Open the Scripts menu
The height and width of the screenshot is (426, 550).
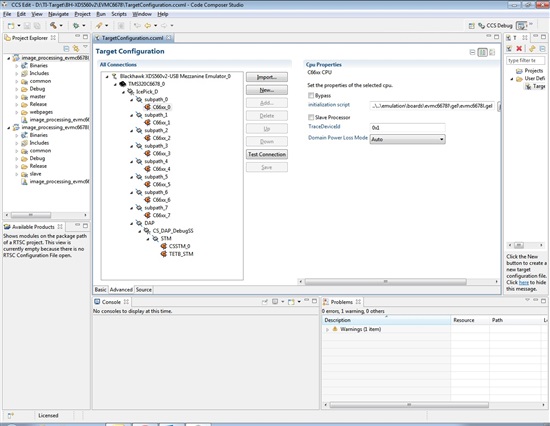click(119, 14)
